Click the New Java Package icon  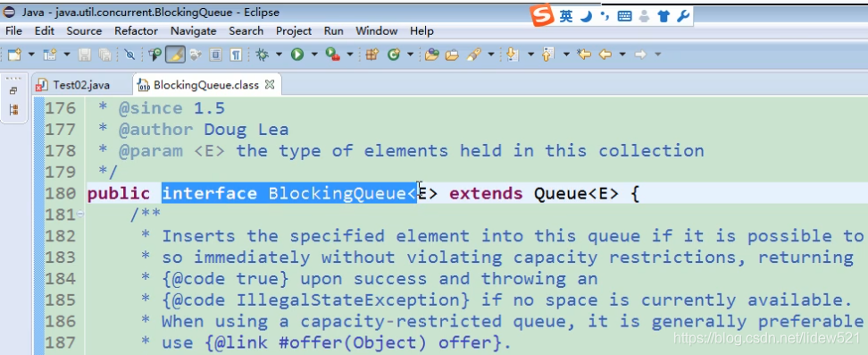click(372, 55)
